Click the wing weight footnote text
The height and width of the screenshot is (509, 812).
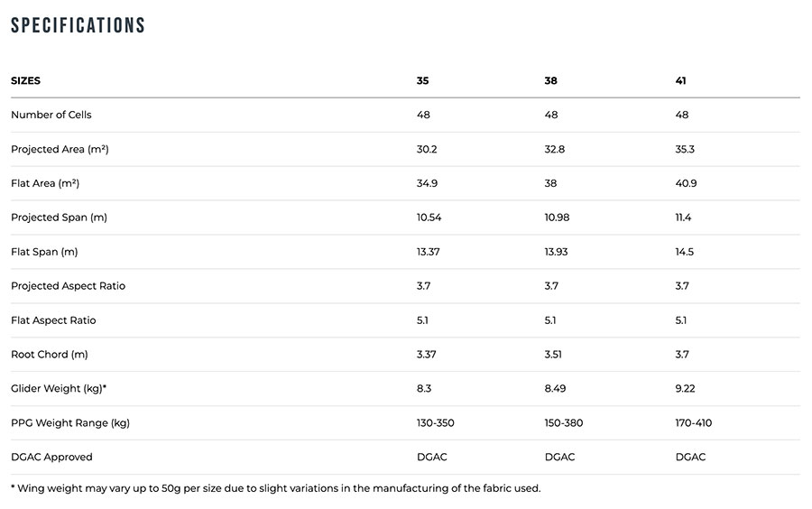point(275,488)
